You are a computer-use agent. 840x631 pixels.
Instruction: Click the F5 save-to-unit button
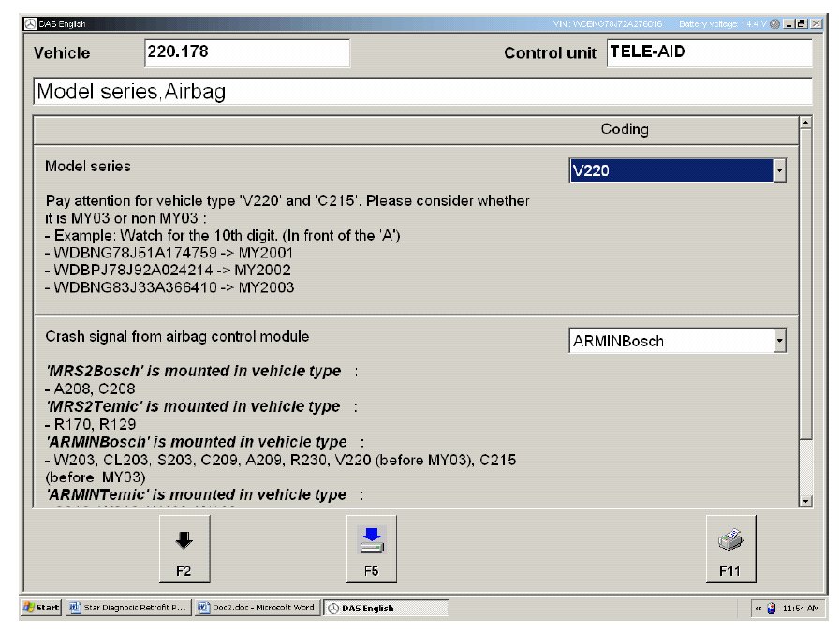pyautogui.click(x=372, y=548)
